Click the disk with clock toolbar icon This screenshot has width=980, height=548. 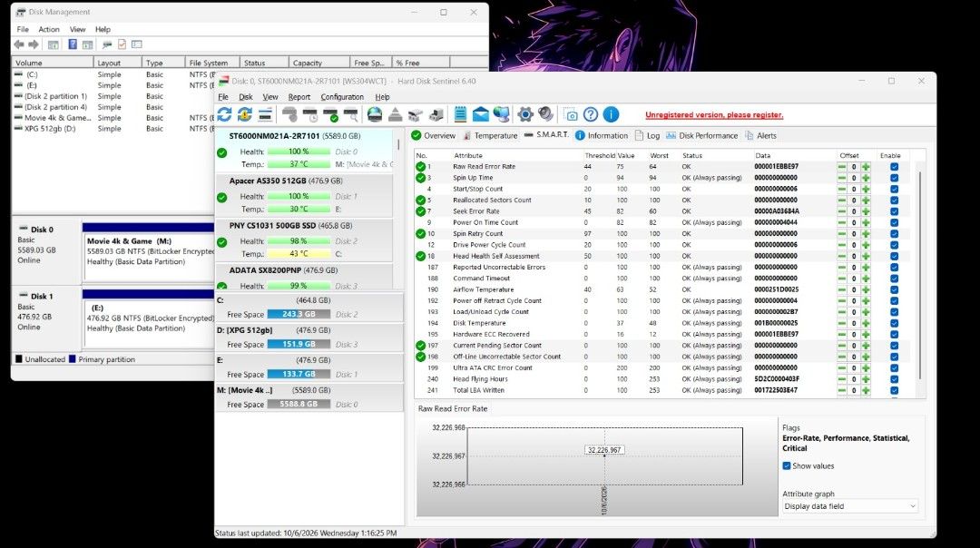click(x=310, y=114)
